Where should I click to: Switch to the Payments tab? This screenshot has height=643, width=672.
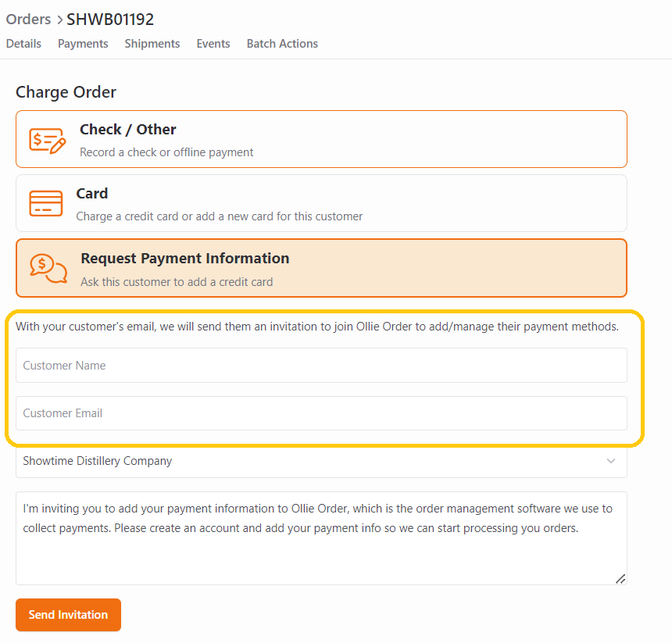coord(83,44)
